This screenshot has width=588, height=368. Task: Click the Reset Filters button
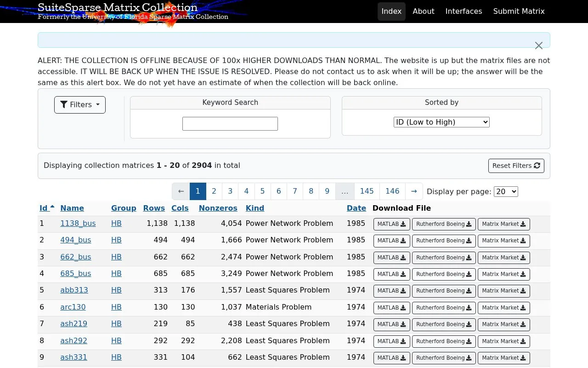click(x=516, y=166)
